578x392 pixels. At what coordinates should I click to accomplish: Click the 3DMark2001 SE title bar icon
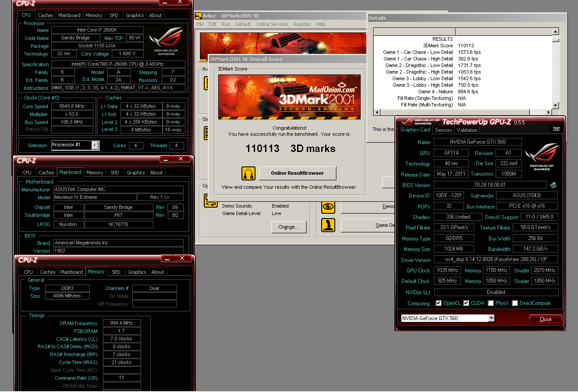[x=199, y=16]
